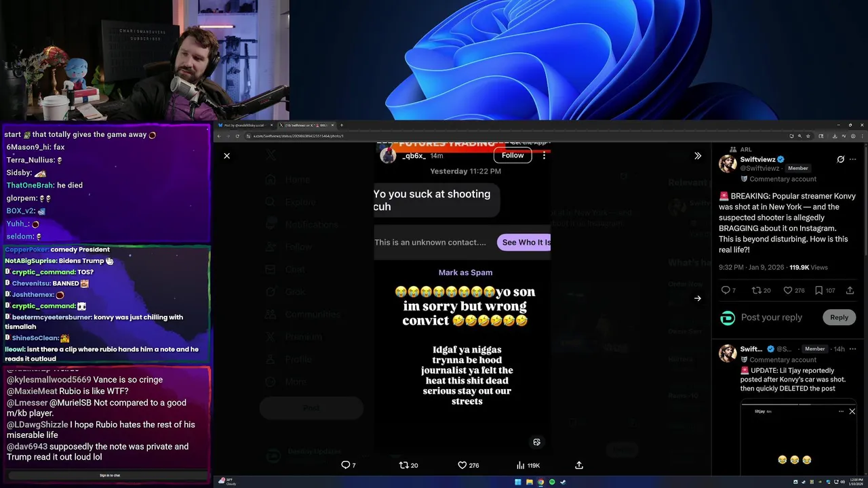Viewport: 868px width, 488px height.
Task: Click the browser back button
Action: pos(220,136)
